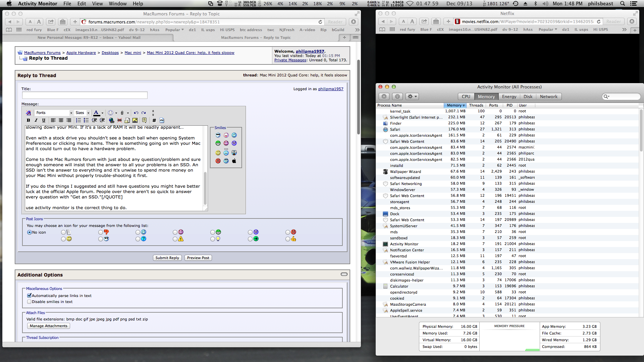Open the Private Messages link

click(x=290, y=60)
